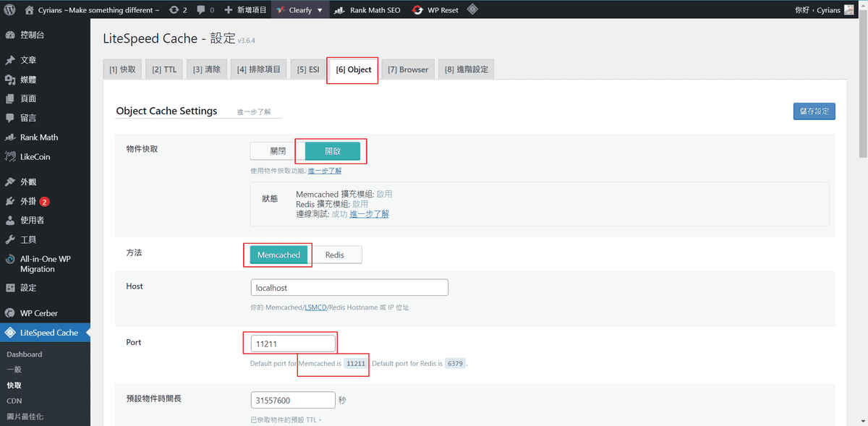Visit the Cyrians site home link
Viewport: 868px width, 426px height.
(x=93, y=10)
